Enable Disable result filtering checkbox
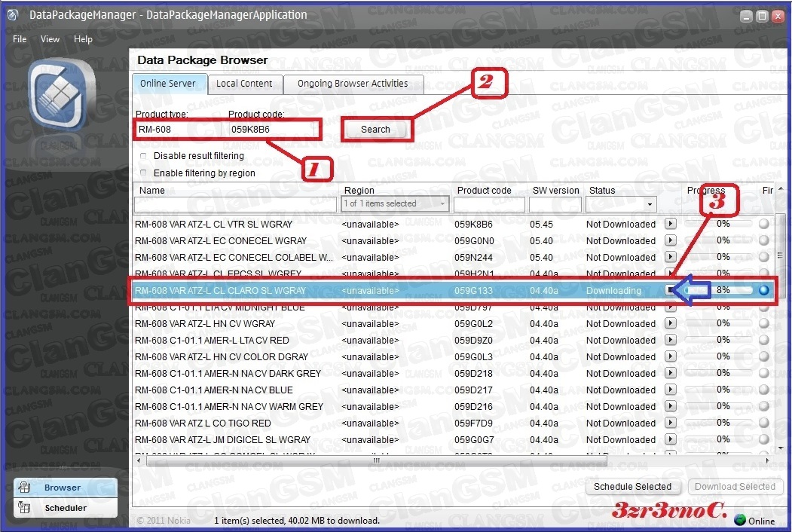 tap(143, 156)
